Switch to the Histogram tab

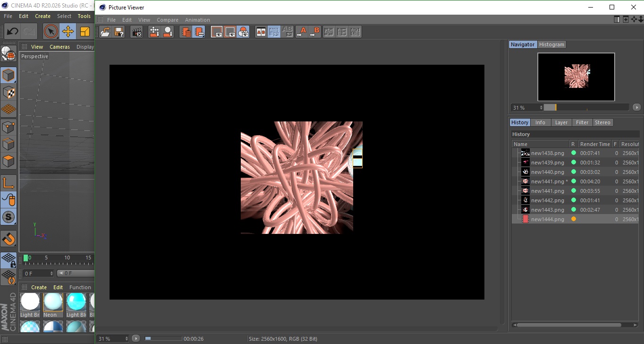point(551,44)
